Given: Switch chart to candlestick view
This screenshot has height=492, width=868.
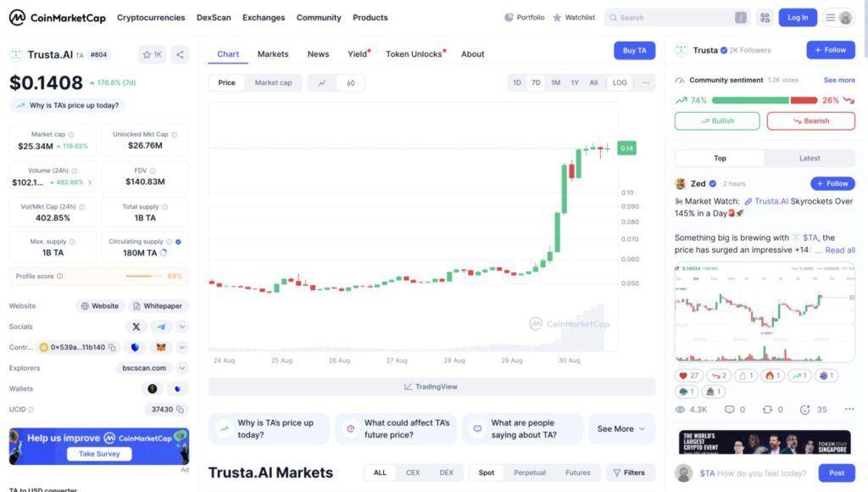Looking at the screenshot, I should 348,84.
